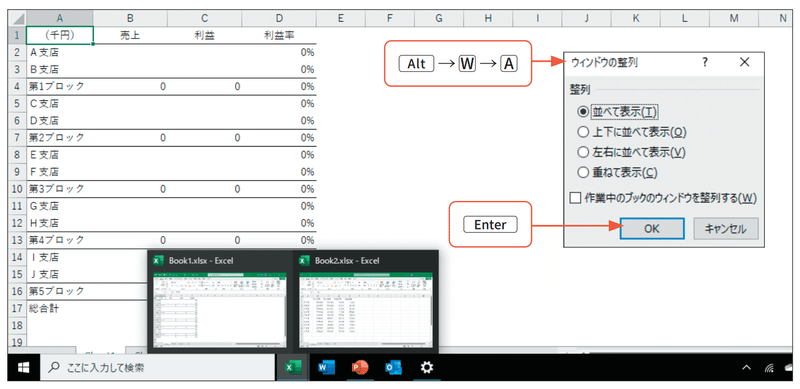Select the cell labeled F支店
This screenshot has height=389, width=800.
[60, 172]
